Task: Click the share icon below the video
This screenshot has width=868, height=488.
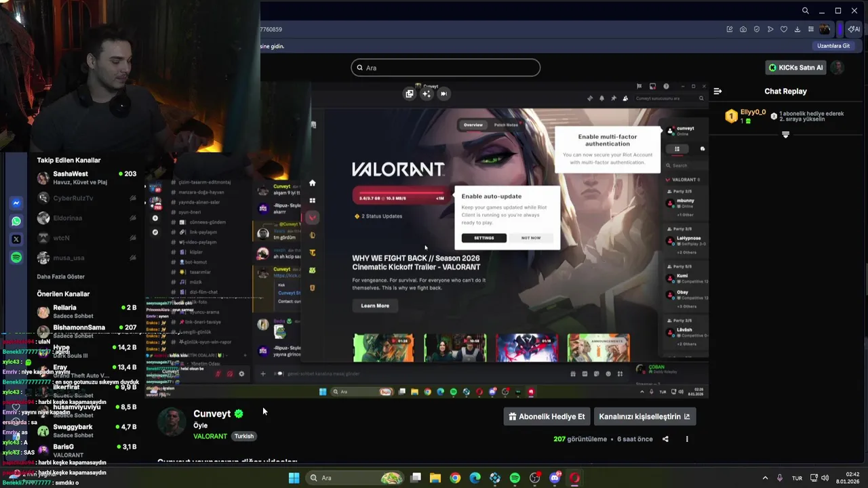Action: click(665, 439)
